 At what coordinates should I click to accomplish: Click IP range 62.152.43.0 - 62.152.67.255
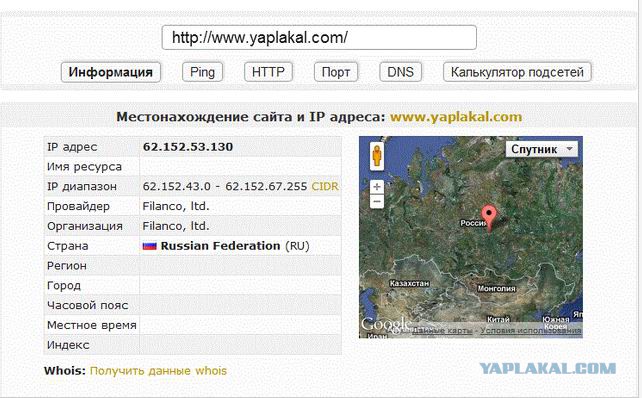[x=225, y=187]
